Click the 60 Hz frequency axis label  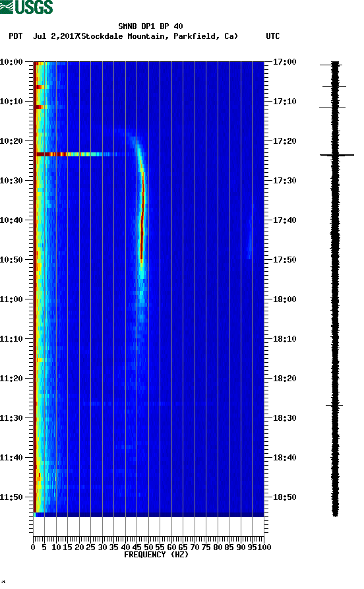171,547
